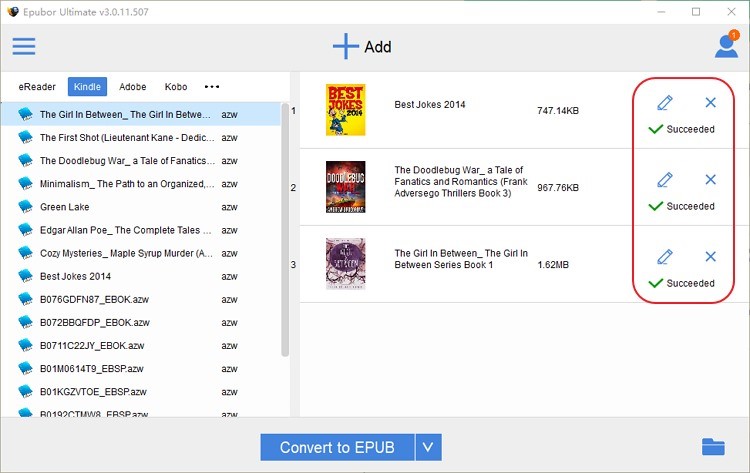The height and width of the screenshot is (473, 750).
Task: Click Convert to EPUB button
Action: [x=337, y=447]
